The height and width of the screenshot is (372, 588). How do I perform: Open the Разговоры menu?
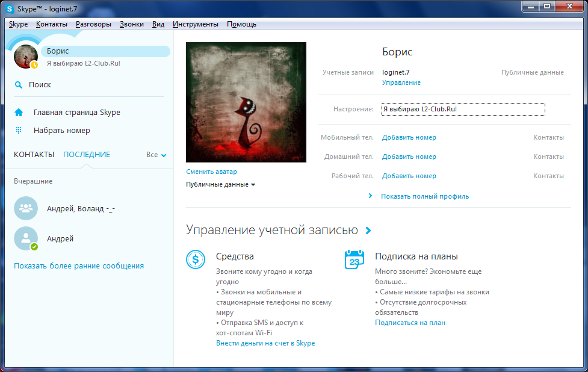click(93, 24)
